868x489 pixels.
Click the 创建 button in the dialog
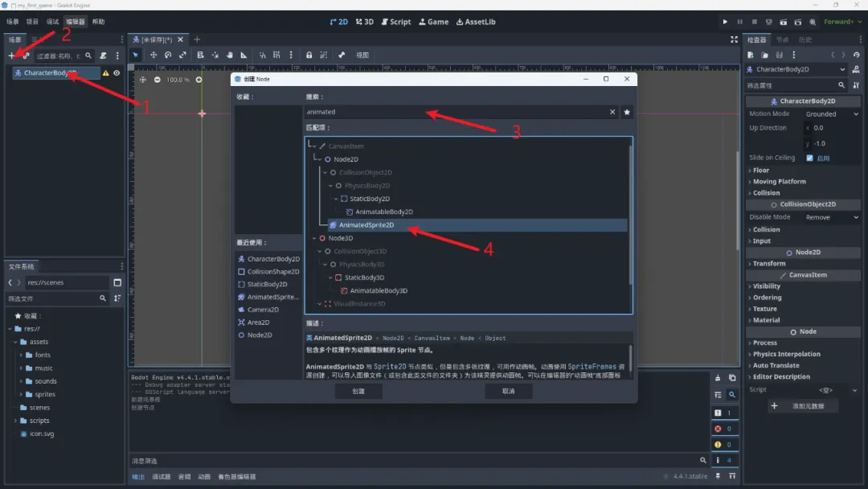click(358, 391)
